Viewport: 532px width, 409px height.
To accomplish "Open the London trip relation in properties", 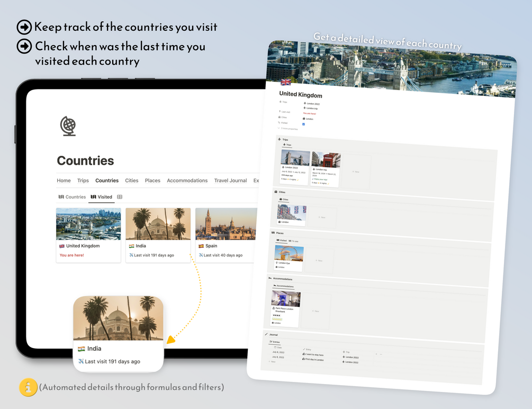I will pos(310,108).
